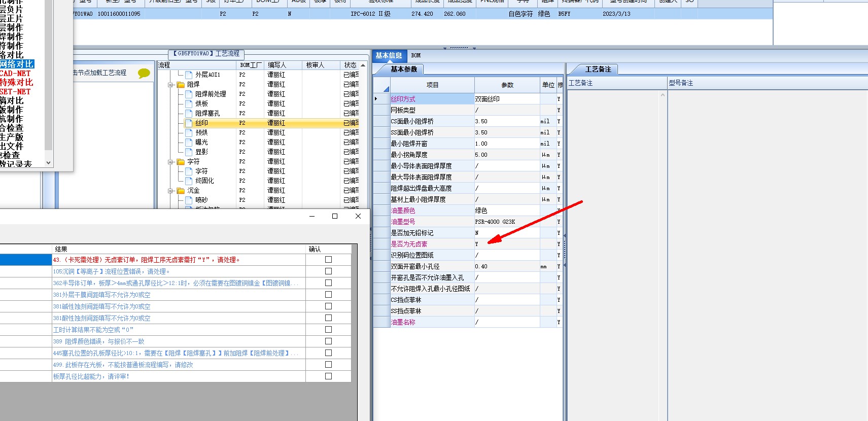The width and height of the screenshot is (868, 421).
Task: Tick confirm box for 381碱性蚀刻间距 row
Action: (328, 306)
